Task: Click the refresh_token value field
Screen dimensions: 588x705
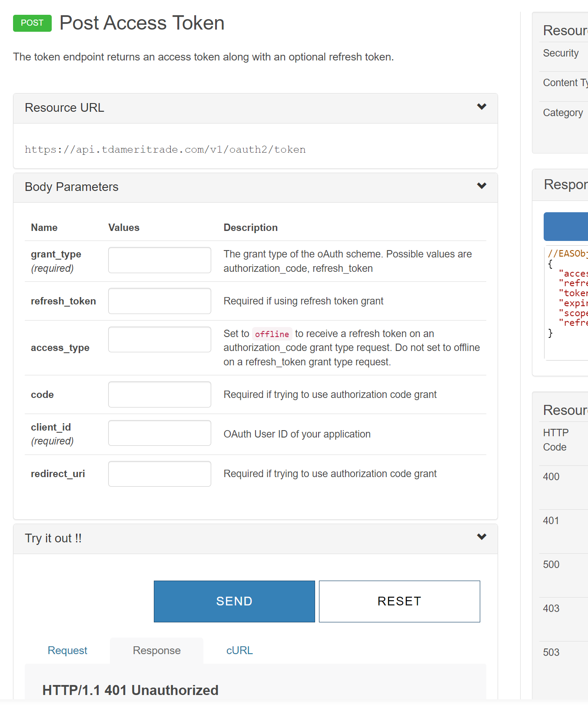Action: [x=159, y=301]
